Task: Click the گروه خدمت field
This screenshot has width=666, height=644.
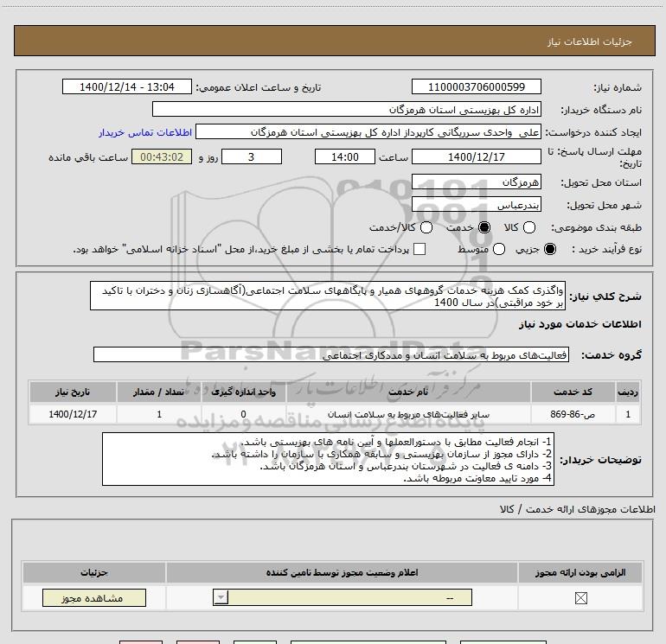Action: tap(331, 355)
